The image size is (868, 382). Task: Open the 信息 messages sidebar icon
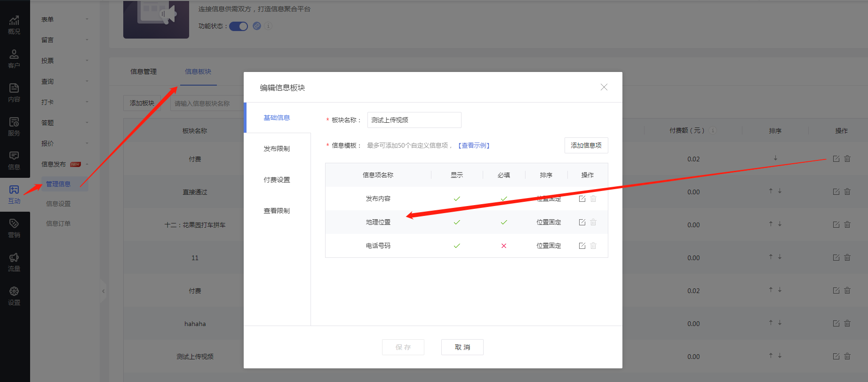(14, 161)
